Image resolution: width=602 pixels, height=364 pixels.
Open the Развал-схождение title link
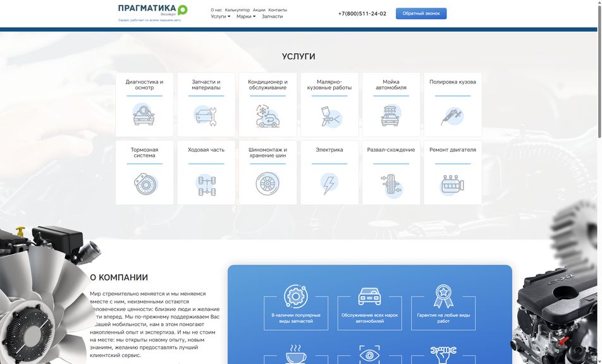click(x=391, y=150)
